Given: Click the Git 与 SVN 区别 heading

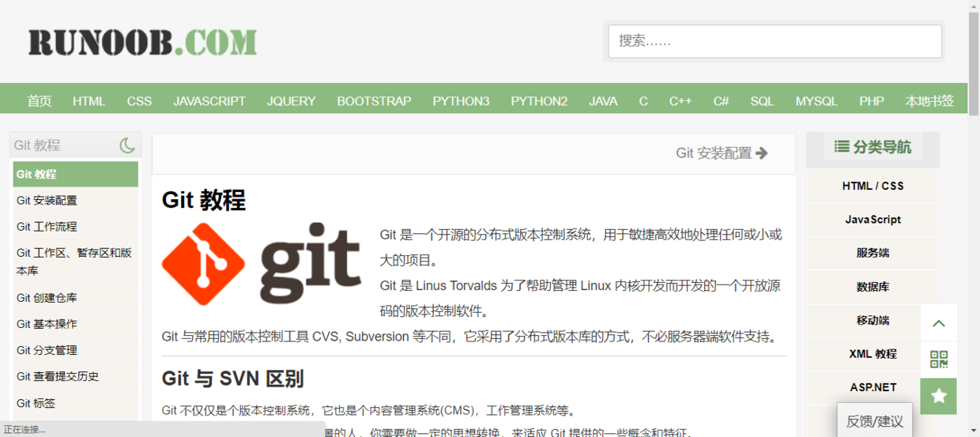Looking at the screenshot, I should tap(232, 379).
